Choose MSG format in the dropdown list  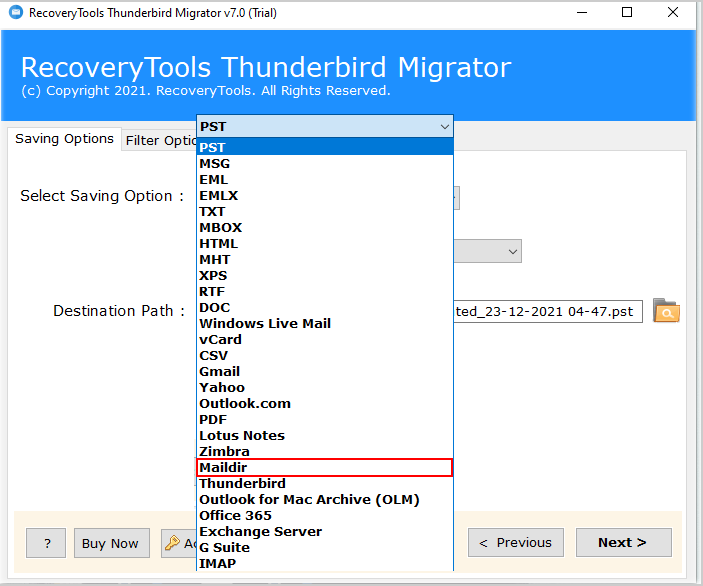(x=325, y=163)
